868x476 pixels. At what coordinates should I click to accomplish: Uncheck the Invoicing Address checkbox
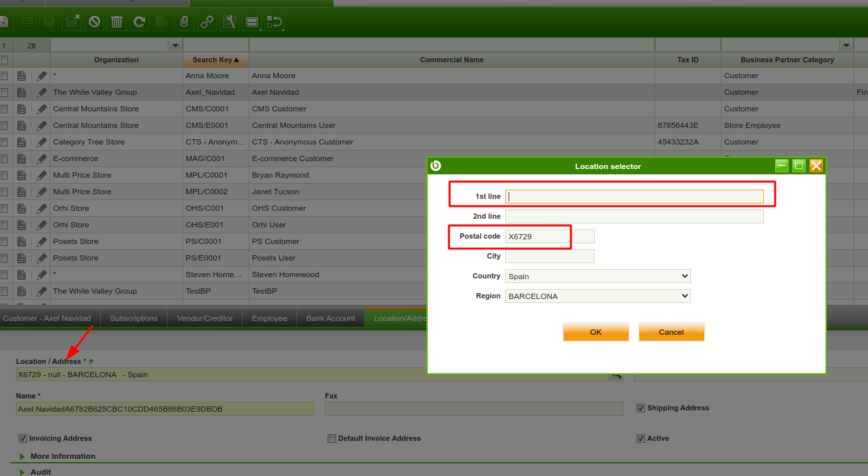(23, 439)
